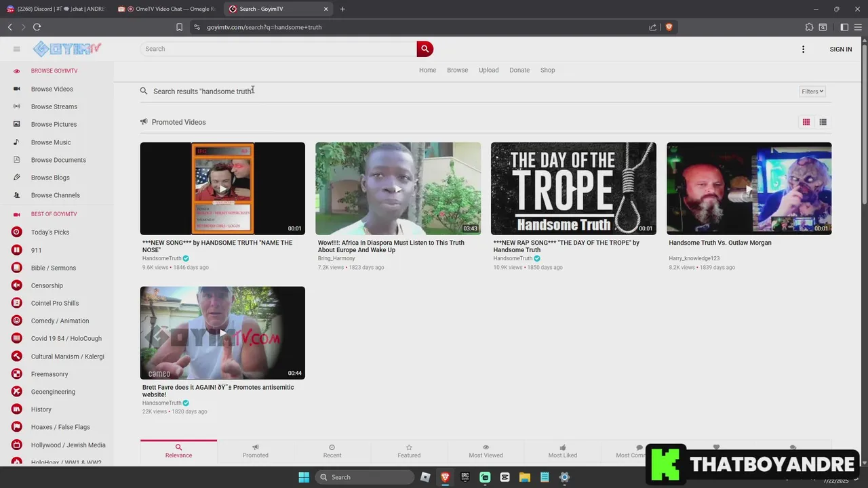Sort results by Featured tab
Screen dimensions: 868x488
409,451
